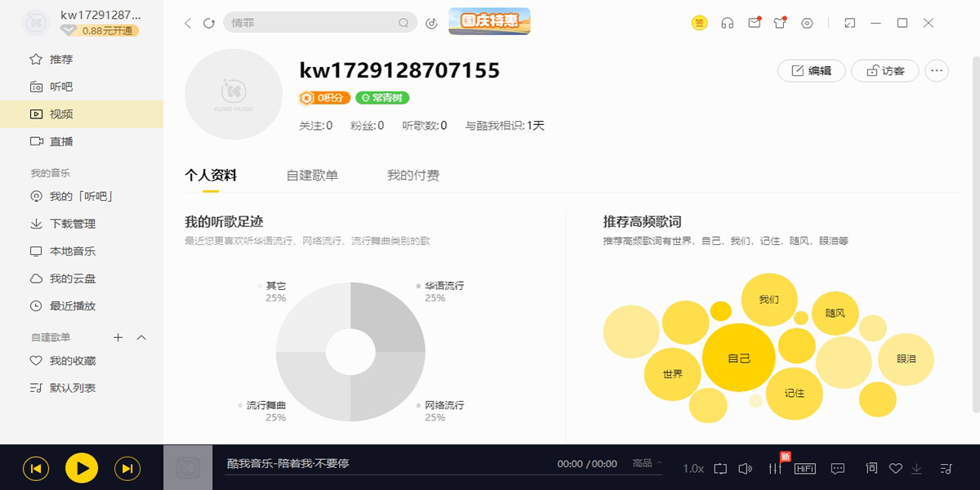Click the 听歌数:0 stat
Viewport: 980px width, 490px height.
(x=425, y=126)
